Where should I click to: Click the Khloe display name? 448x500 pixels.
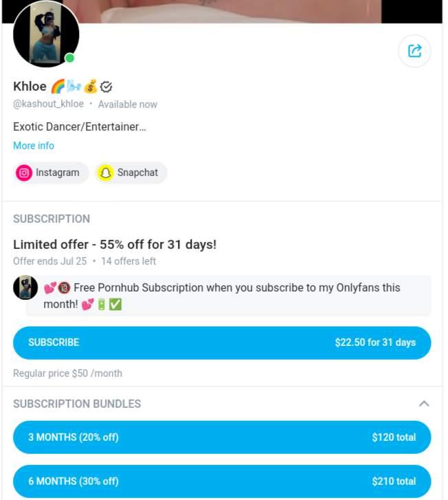(x=30, y=87)
